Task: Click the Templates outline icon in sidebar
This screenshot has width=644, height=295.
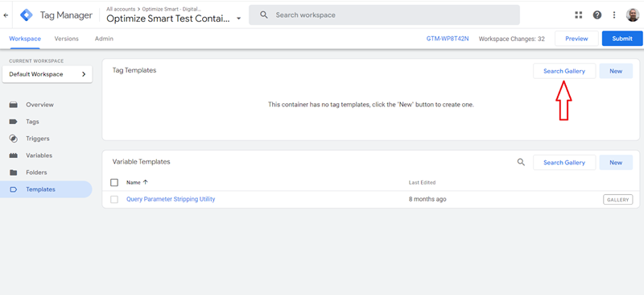Action: (14, 189)
